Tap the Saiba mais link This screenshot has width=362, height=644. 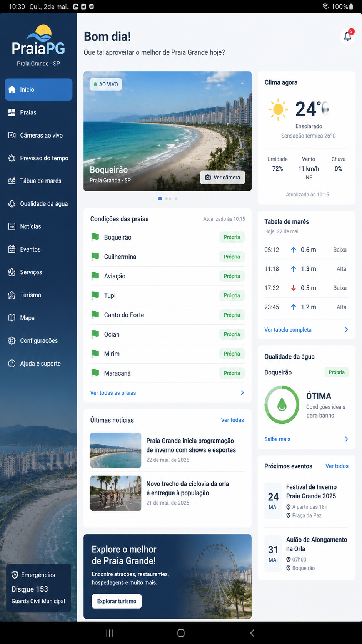pos(277,439)
